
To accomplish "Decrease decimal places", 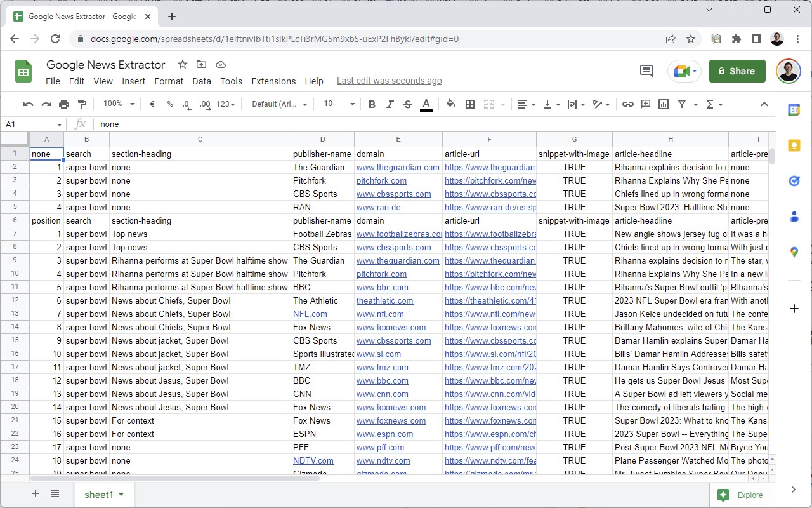I will click(187, 104).
